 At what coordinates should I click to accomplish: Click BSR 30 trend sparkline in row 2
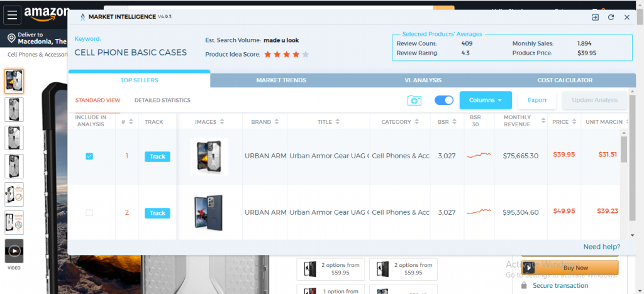point(479,212)
